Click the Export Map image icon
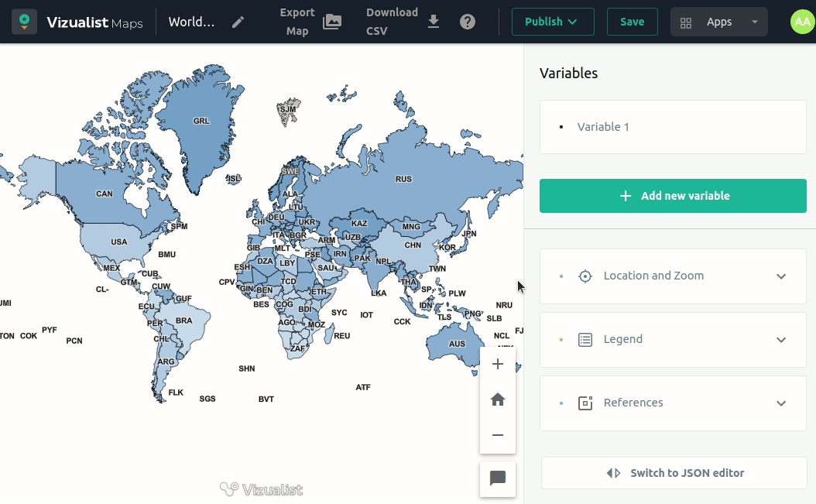This screenshot has height=504, width=816. point(331,22)
